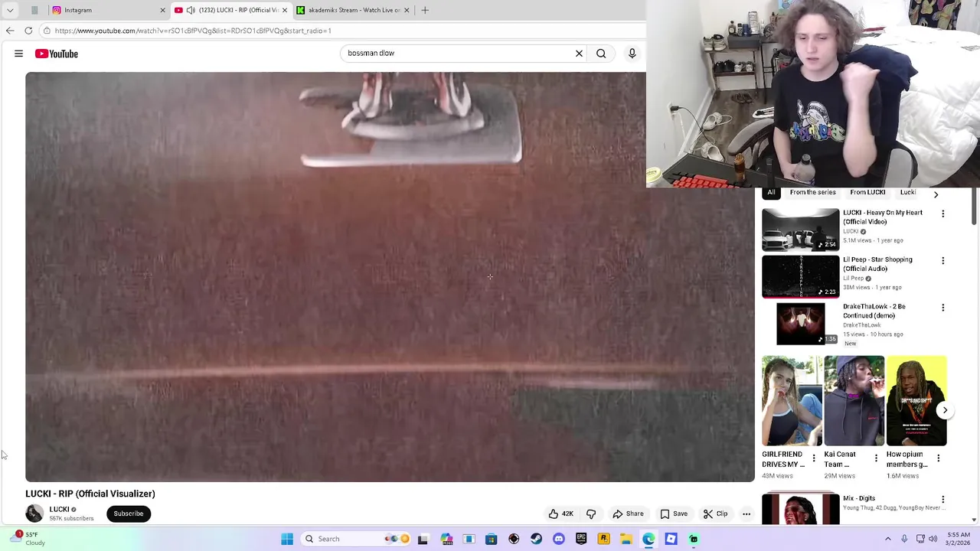
Task: Click the magnifier search button
Action: coord(601,54)
